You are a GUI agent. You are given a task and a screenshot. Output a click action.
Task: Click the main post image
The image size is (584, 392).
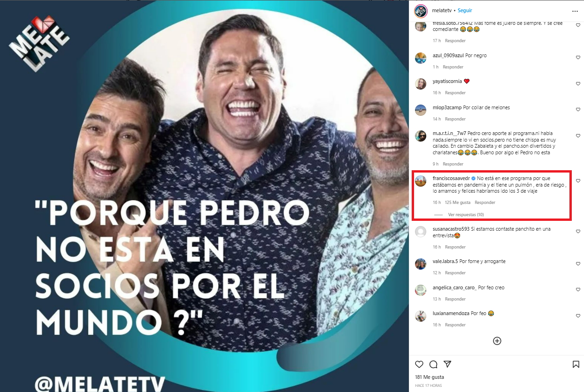tap(204, 196)
